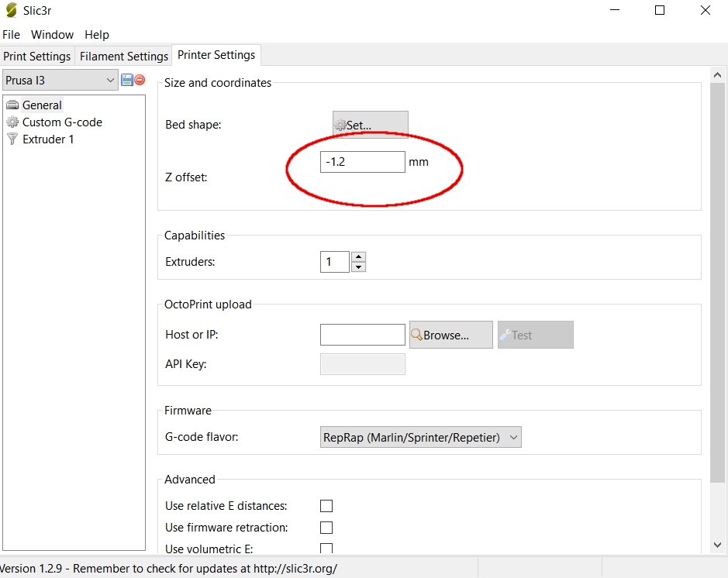
Task: Click the Version 1.2.9 status bar text
Action: click(168, 568)
